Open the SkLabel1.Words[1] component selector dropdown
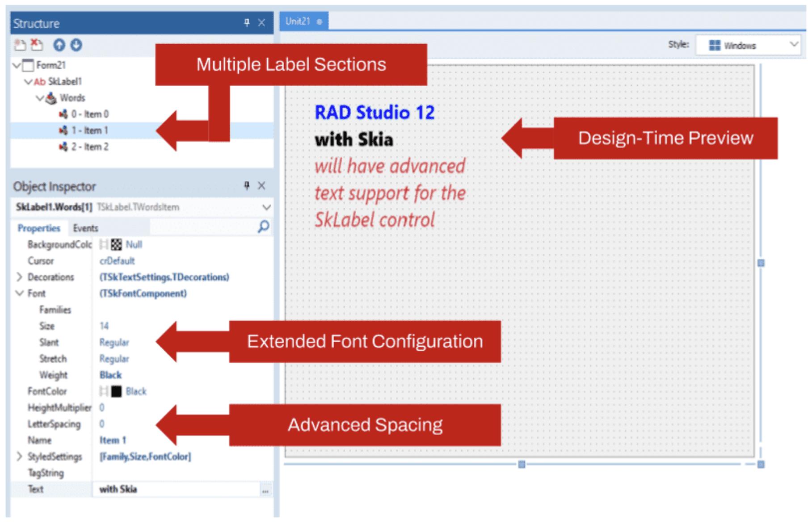This screenshot has width=812, height=524. (x=266, y=208)
